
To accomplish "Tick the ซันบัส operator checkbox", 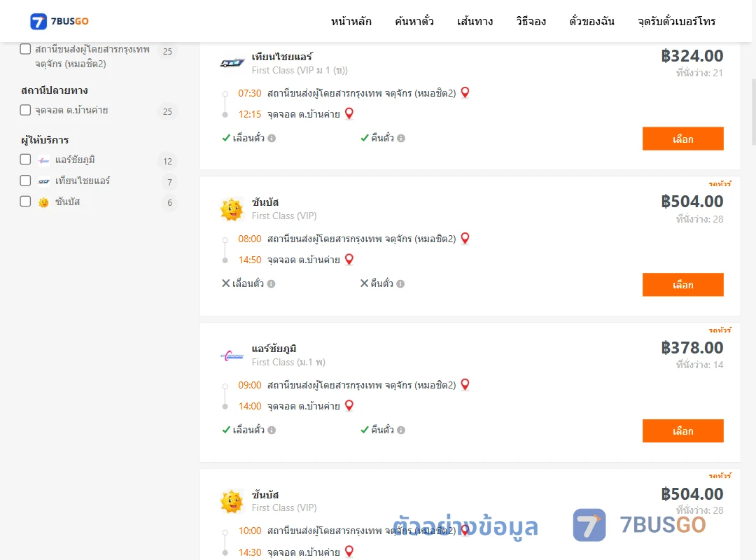I will click(26, 201).
